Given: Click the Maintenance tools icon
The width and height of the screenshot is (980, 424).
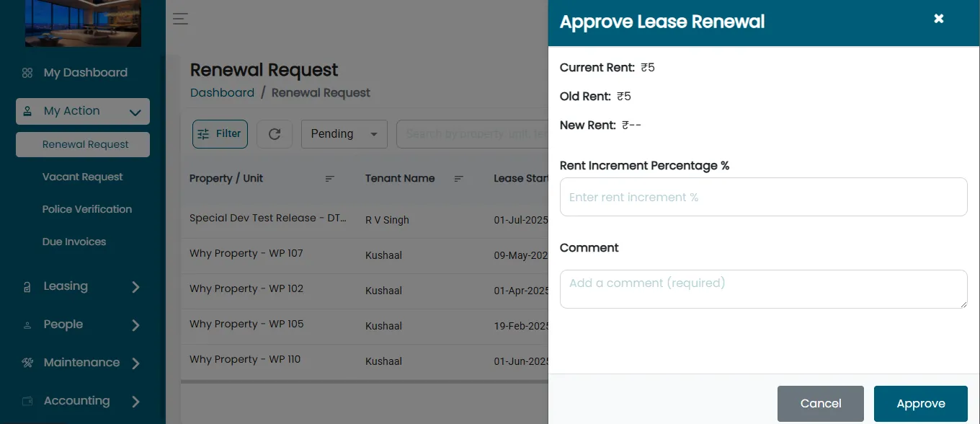Looking at the screenshot, I should [27, 363].
